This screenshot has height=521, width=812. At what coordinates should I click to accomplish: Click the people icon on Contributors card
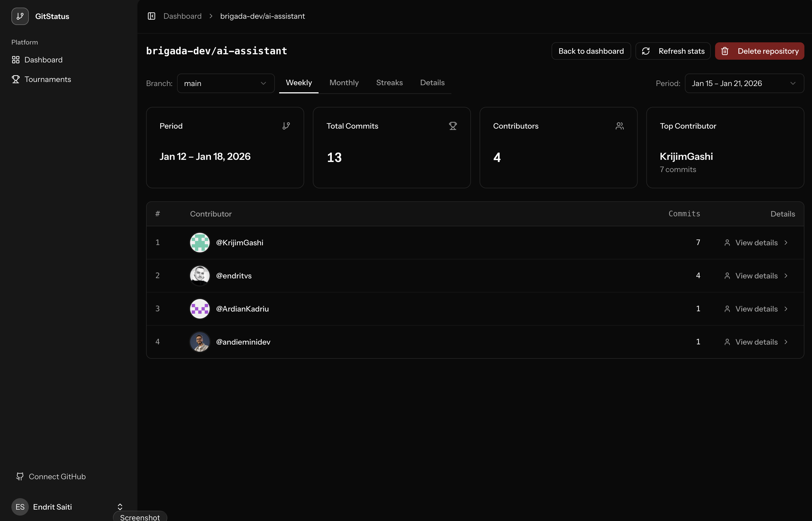619,126
